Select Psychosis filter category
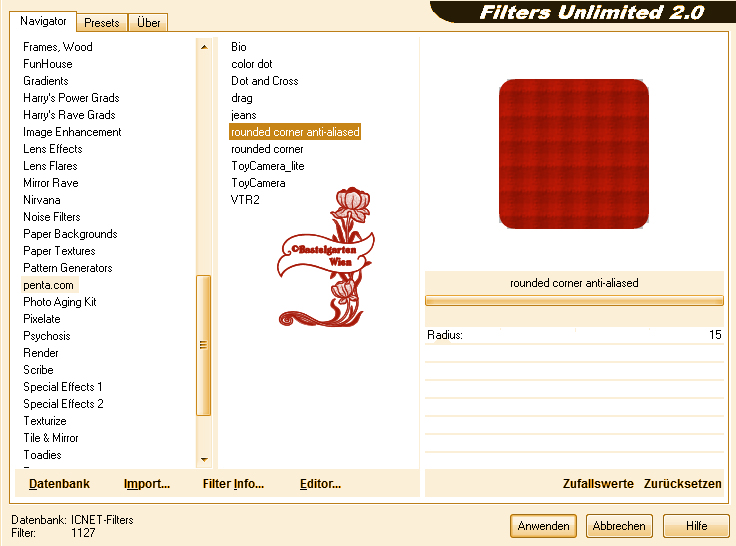The image size is (736, 546). (47, 336)
